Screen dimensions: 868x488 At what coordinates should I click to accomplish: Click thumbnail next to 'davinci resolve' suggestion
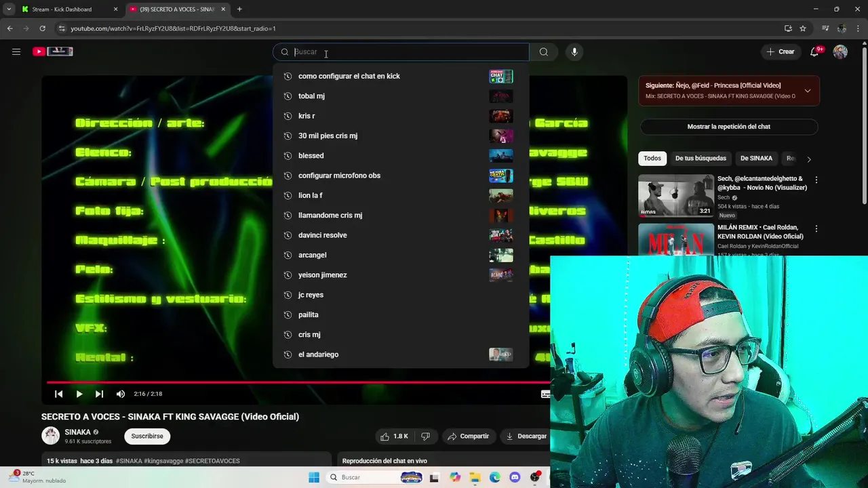501,235
